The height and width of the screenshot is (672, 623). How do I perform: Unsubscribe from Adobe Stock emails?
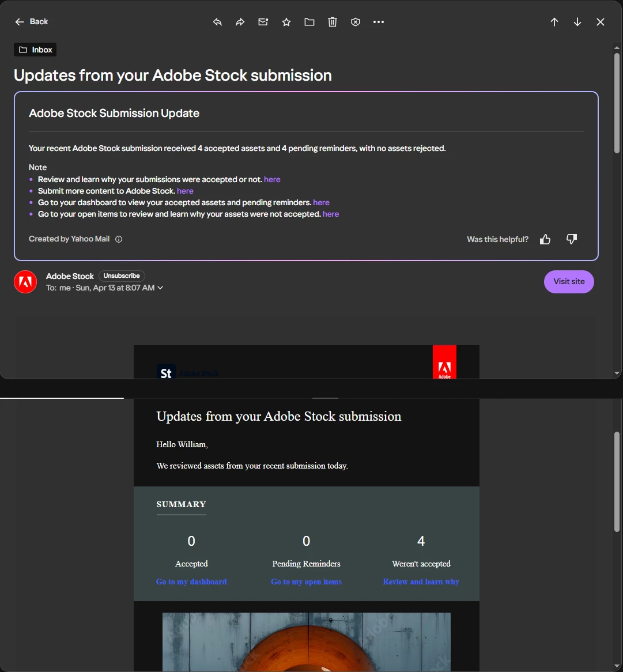pos(122,276)
